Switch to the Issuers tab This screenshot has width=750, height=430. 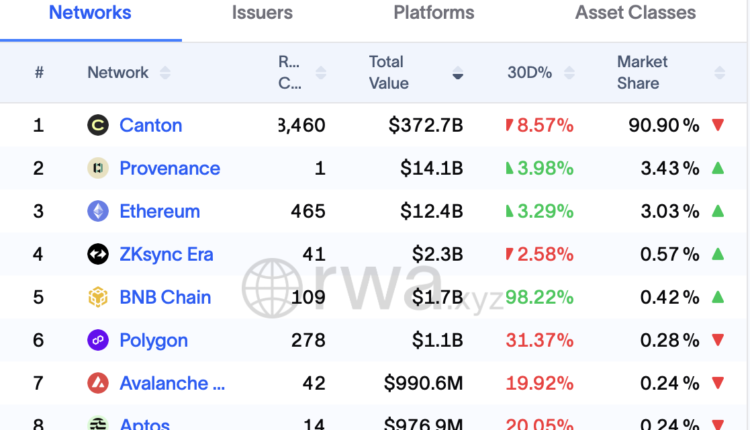click(262, 14)
